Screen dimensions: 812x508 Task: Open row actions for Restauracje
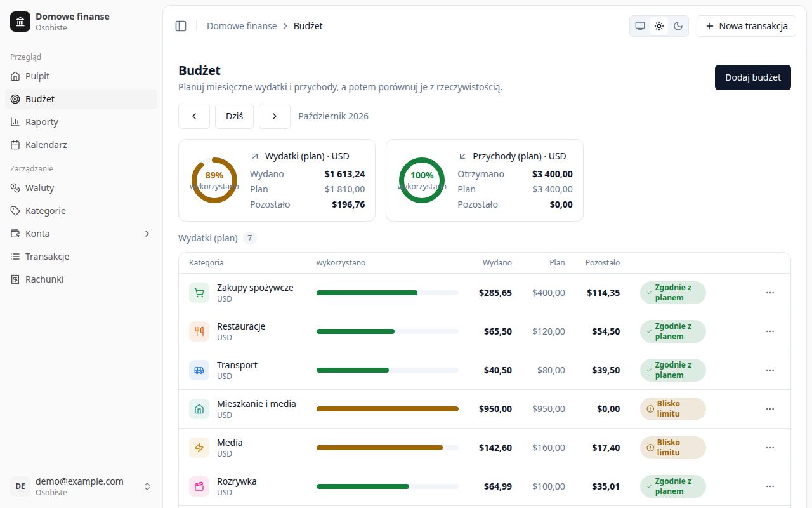click(x=770, y=331)
